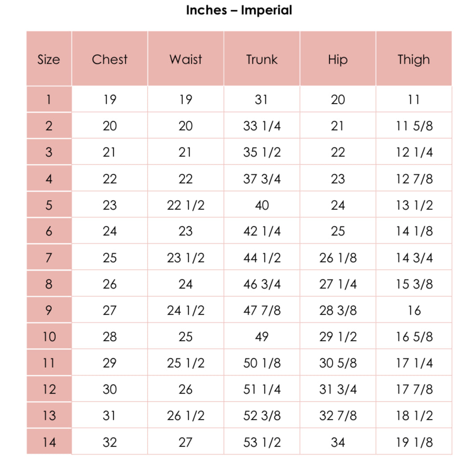Image resolution: width=476 pixels, height=460 pixels.
Task: Click trunk measurement 33 1/4
Action: (262, 126)
